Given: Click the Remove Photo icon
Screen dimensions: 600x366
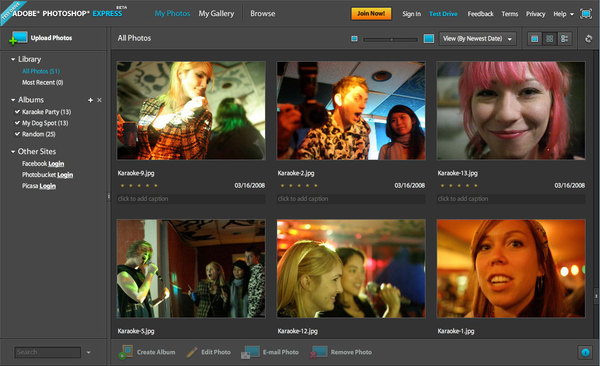Looking at the screenshot, I should tap(318, 352).
